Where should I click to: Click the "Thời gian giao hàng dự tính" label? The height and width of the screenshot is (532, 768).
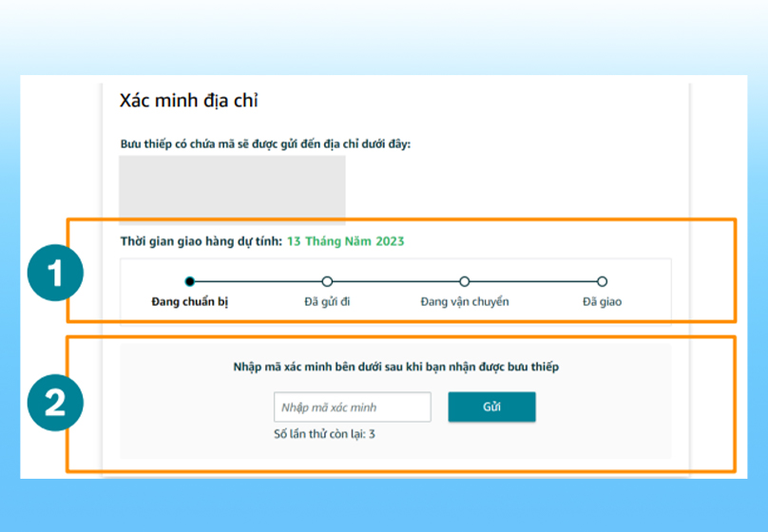[x=201, y=241]
